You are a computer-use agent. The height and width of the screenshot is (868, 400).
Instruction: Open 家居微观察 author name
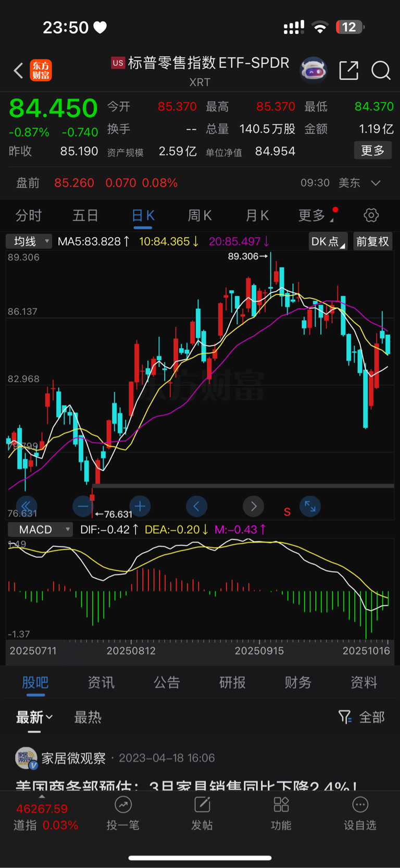[73, 758]
